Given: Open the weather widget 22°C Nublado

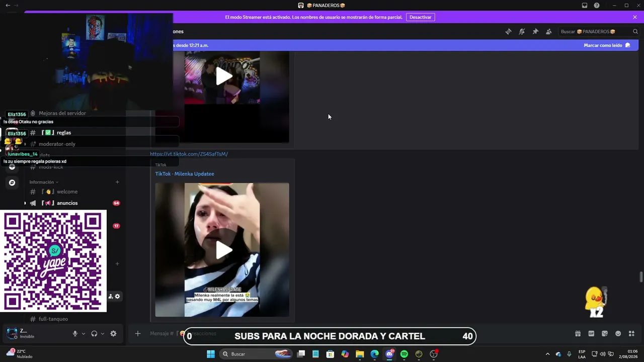Looking at the screenshot, I should click(19, 354).
